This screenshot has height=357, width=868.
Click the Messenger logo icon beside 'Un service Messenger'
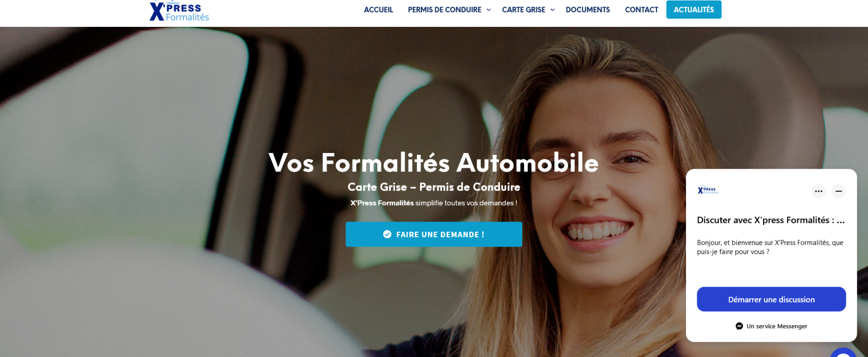(x=739, y=326)
